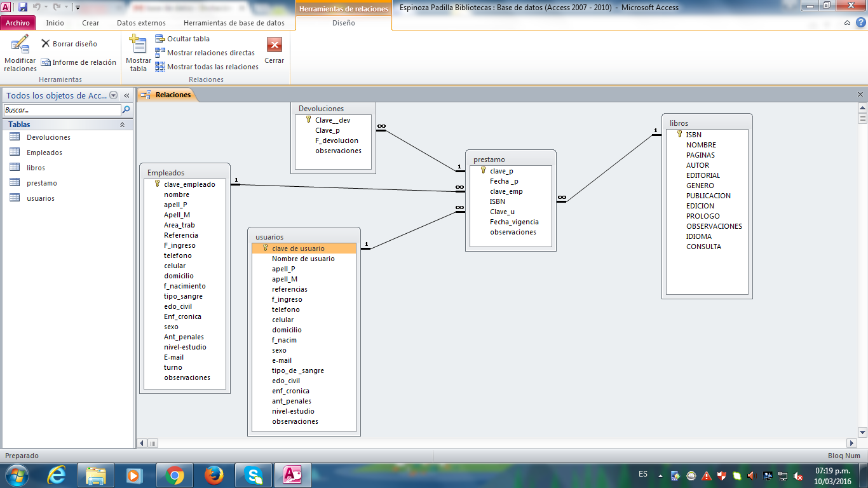Switch to the Datos externos tab

(x=141, y=23)
